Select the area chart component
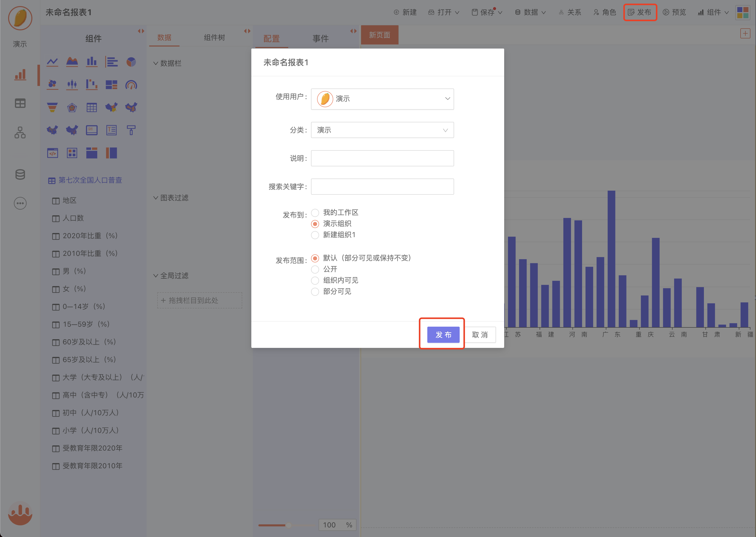The width and height of the screenshot is (756, 537). click(72, 62)
